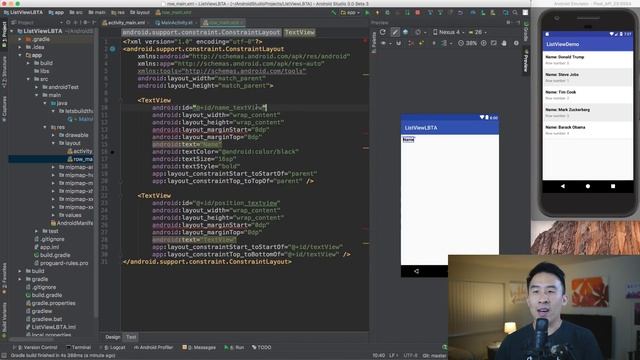The height and width of the screenshot is (360, 640).
Task: Open Terminal tool window tab
Action: 78,347
